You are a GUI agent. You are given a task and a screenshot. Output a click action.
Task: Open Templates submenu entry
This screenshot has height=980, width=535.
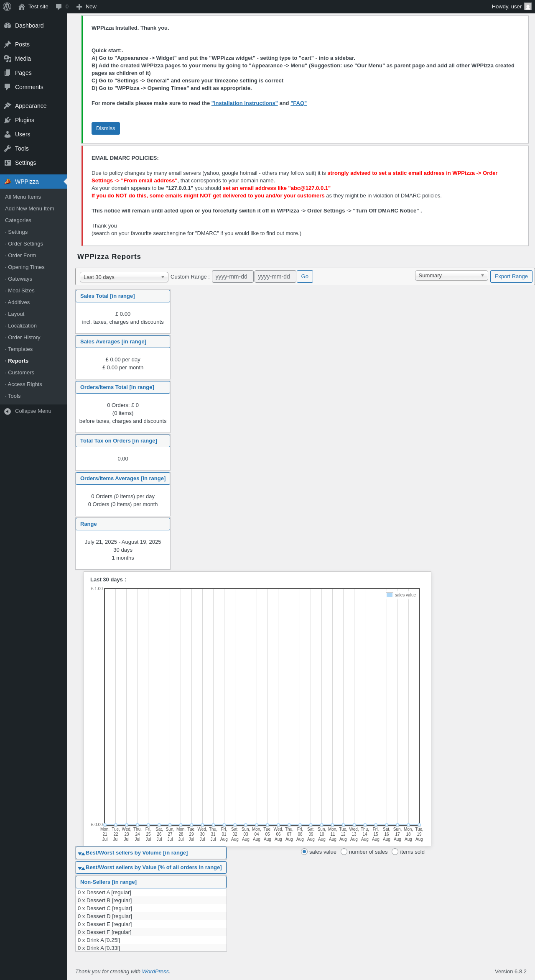19,349
